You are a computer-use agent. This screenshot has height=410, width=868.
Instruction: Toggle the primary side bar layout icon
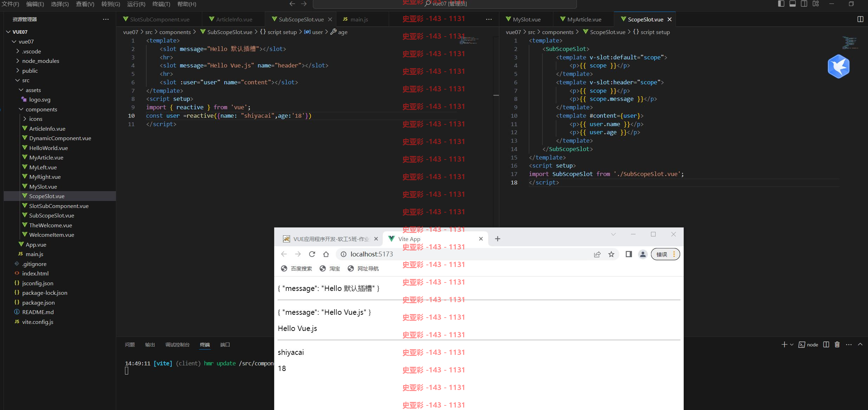tap(781, 4)
